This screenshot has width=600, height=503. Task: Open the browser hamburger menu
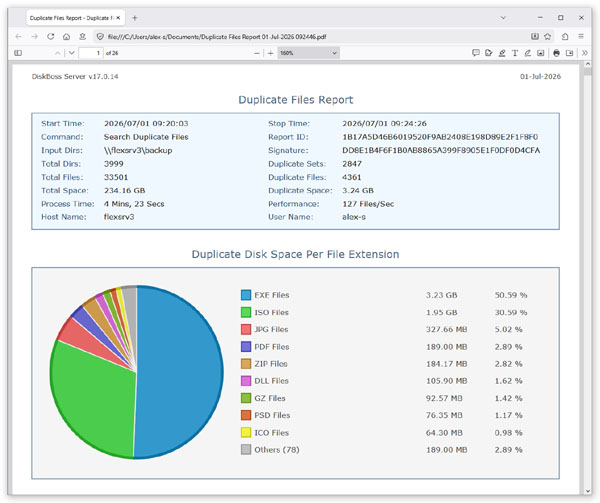click(581, 36)
